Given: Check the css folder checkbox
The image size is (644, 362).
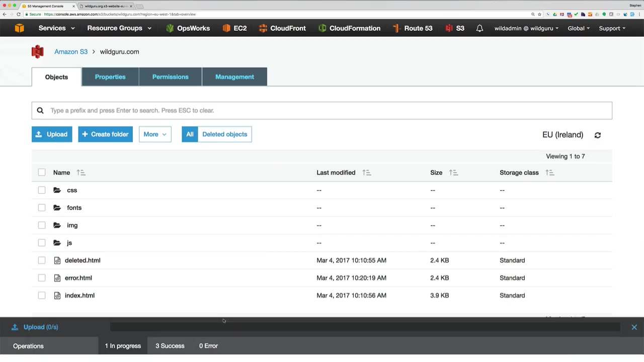Looking at the screenshot, I should click(x=42, y=190).
